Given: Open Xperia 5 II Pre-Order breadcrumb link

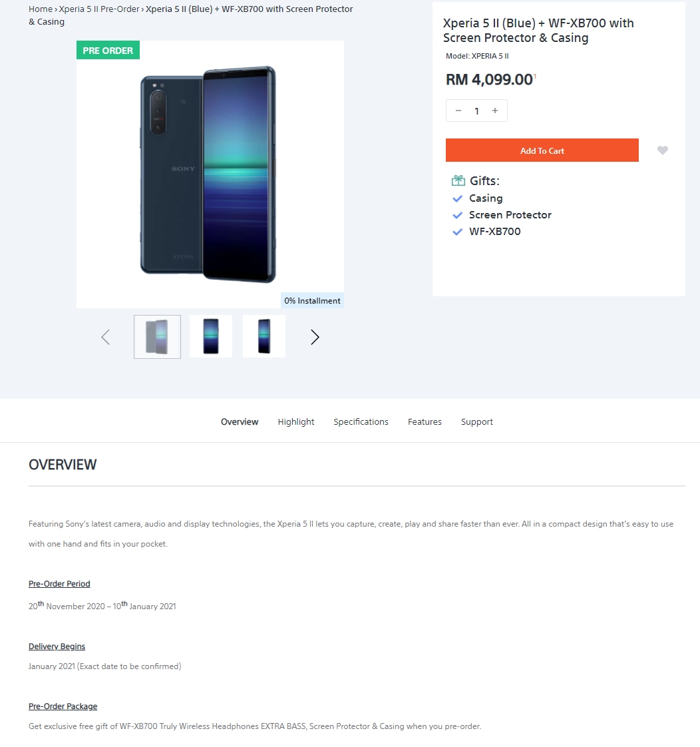Looking at the screenshot, I should point(99,9).
